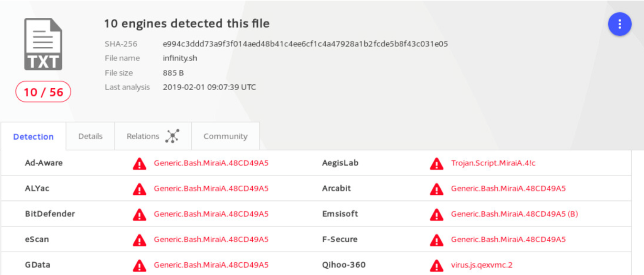644x275 pixels.
Task: Click the 10/56 detection score badge
Action: [x=43, y=92]
